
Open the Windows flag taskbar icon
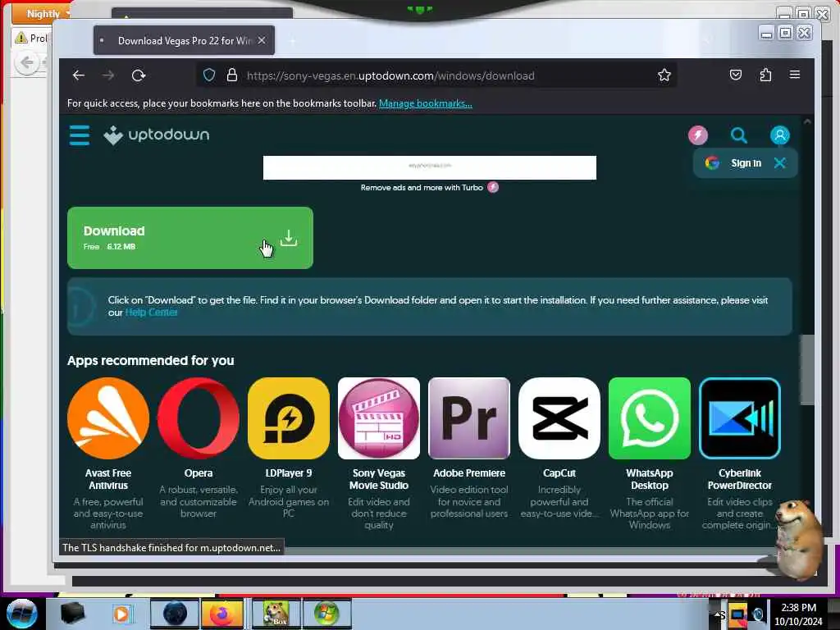tap(326, 614)
